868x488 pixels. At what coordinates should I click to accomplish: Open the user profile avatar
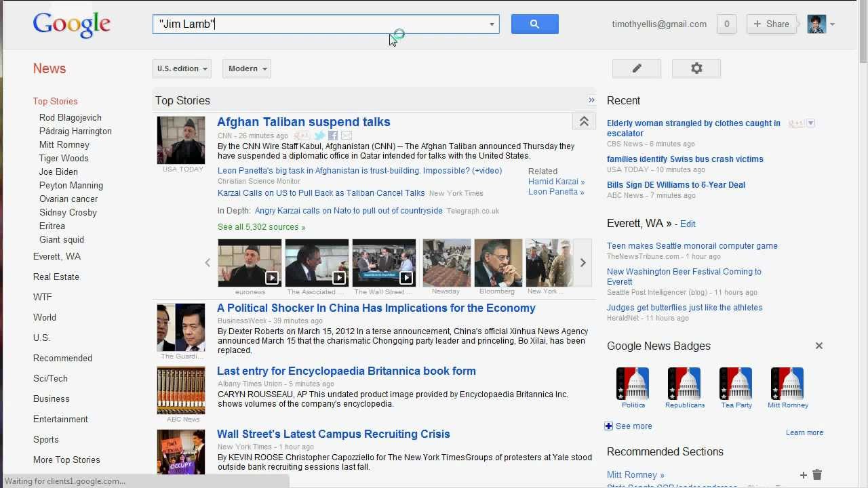click(816, 24)
